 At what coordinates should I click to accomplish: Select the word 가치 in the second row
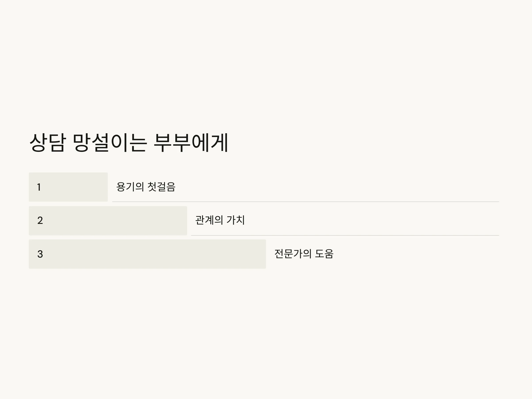click(x=236, y=220)
